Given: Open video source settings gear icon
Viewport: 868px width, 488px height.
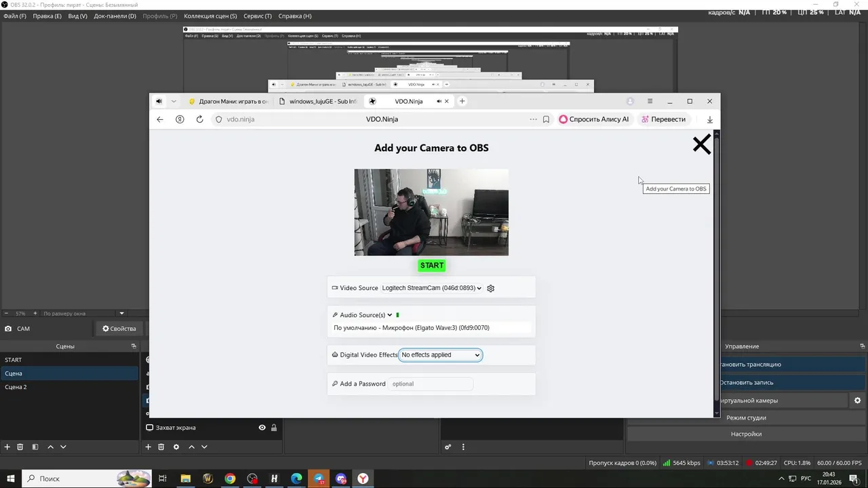Looking at the screenshot, I should (491, 288).
